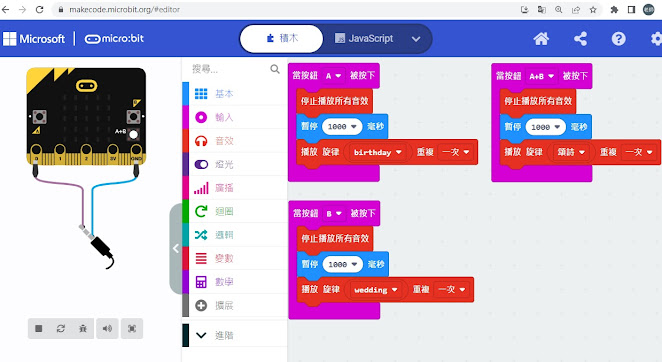The width and height of the screenshot is (662, 362).
Task: Switch to the JavaScript editor tab
Action: [x=364, y=38]
